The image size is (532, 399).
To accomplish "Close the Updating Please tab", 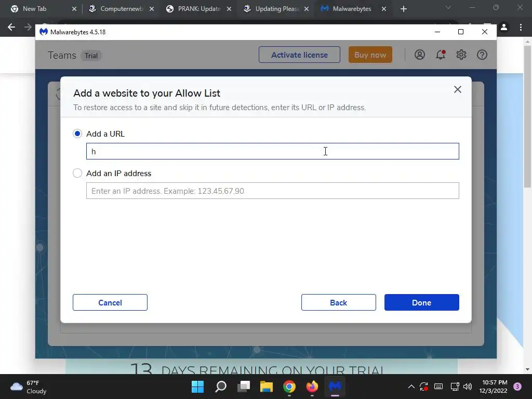I will pyautogui.click(x=307, y=9).
